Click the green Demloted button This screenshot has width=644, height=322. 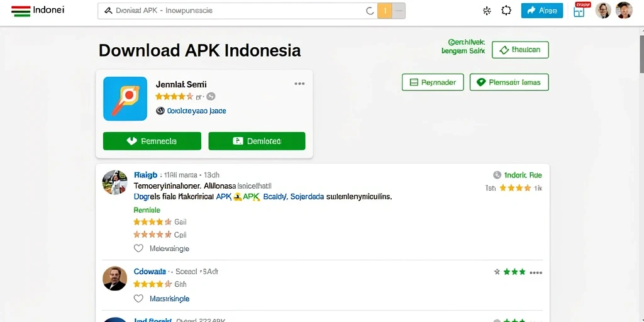pos(257,141)
